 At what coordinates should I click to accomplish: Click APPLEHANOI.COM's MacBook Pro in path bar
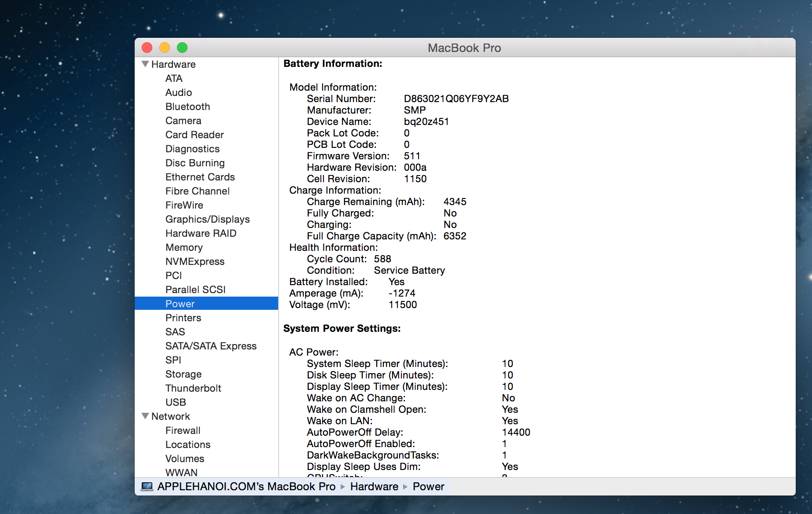(x=246, y=486)
